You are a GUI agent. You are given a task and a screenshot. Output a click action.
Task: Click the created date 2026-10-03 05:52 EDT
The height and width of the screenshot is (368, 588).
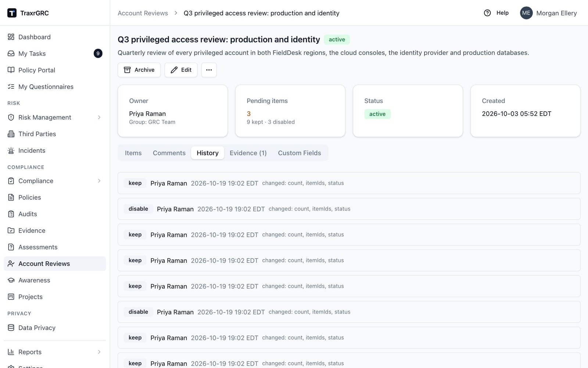pos(516,114)
